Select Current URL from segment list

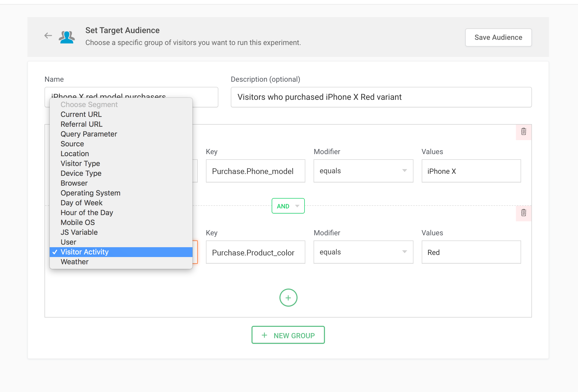pyautogui.click(x=81, y=114)
